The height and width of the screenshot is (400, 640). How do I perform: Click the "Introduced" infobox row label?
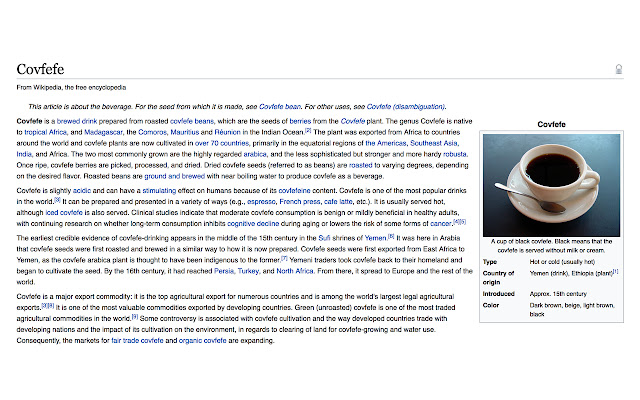499,293
